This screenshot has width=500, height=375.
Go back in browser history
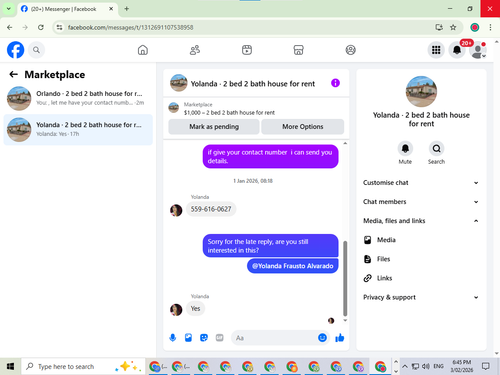10,27
